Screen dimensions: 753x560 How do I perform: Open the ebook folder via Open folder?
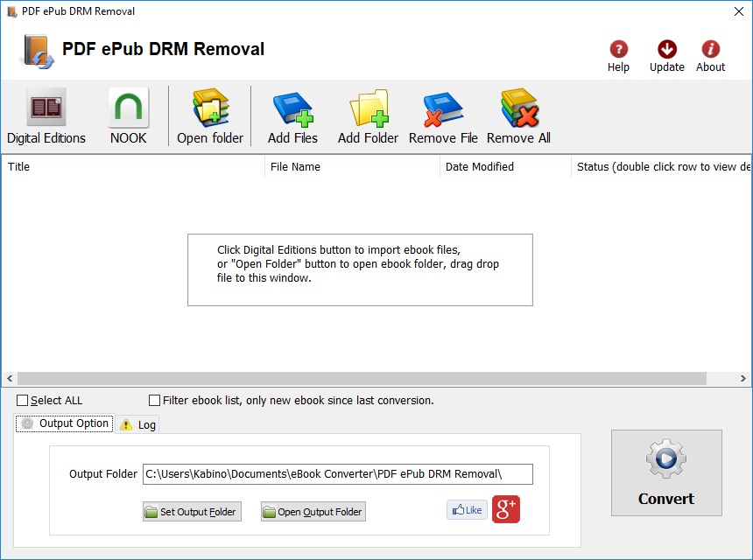point(210,116)
